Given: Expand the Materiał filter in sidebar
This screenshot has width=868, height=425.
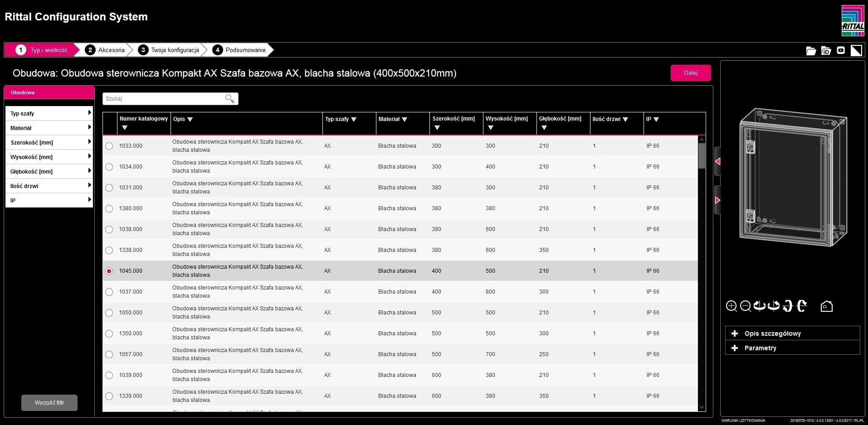Looking at the screenshot, I should click(49, 128).
